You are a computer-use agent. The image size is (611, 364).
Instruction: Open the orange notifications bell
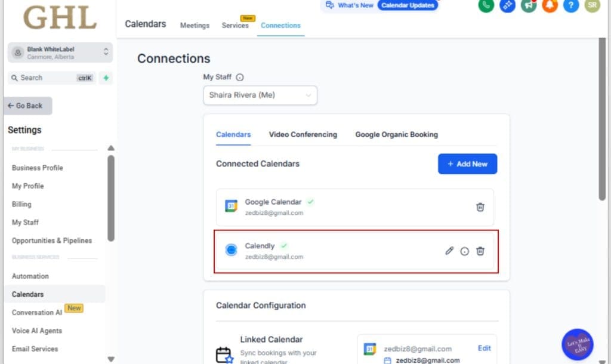pos(550,5)
